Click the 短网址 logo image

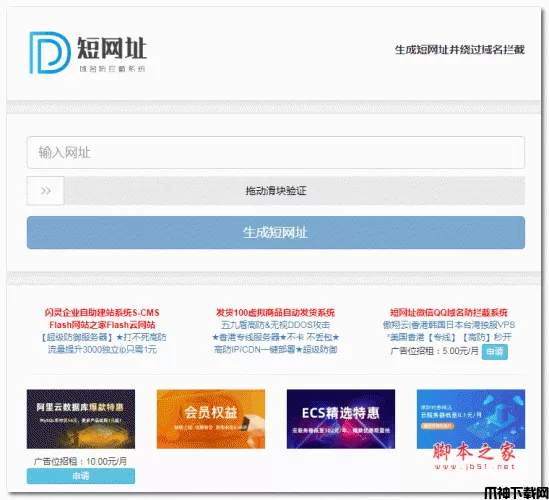88,53
